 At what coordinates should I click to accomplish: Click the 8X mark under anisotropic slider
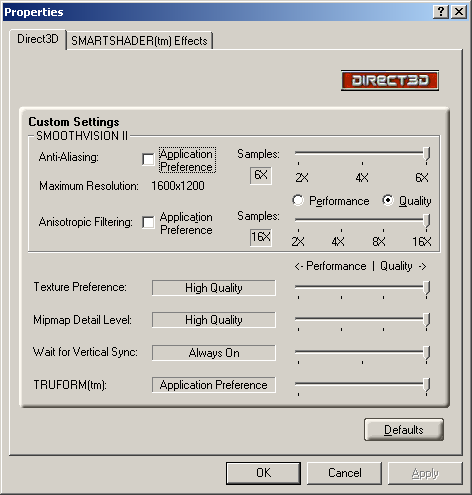[379, 241]
